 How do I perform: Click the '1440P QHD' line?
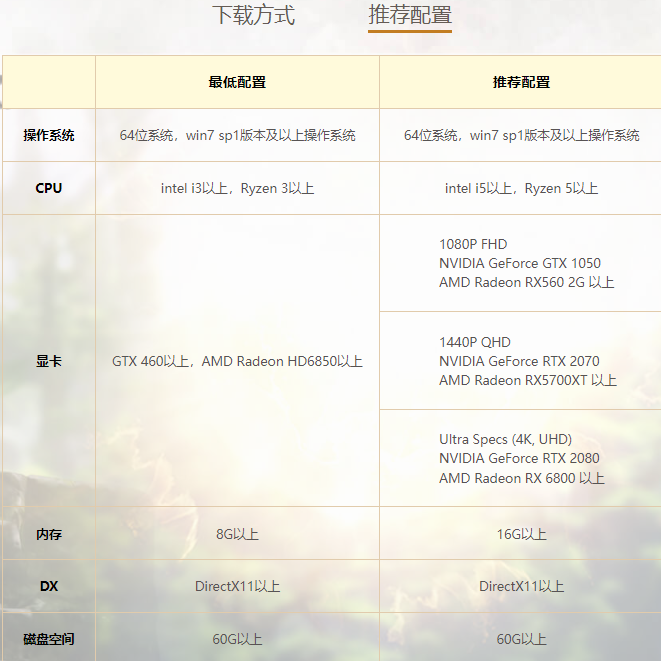point(475,342)
